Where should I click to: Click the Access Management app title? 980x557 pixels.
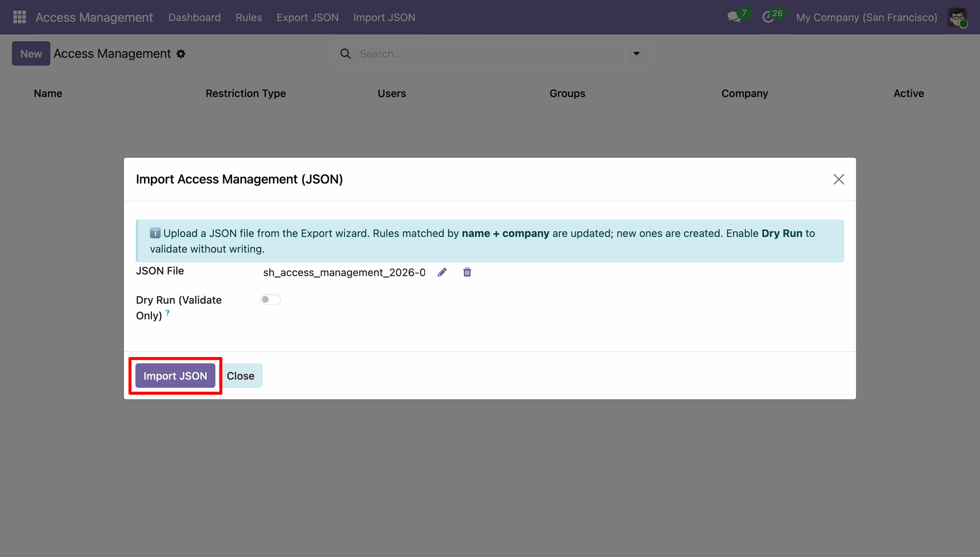pos(94,17)
